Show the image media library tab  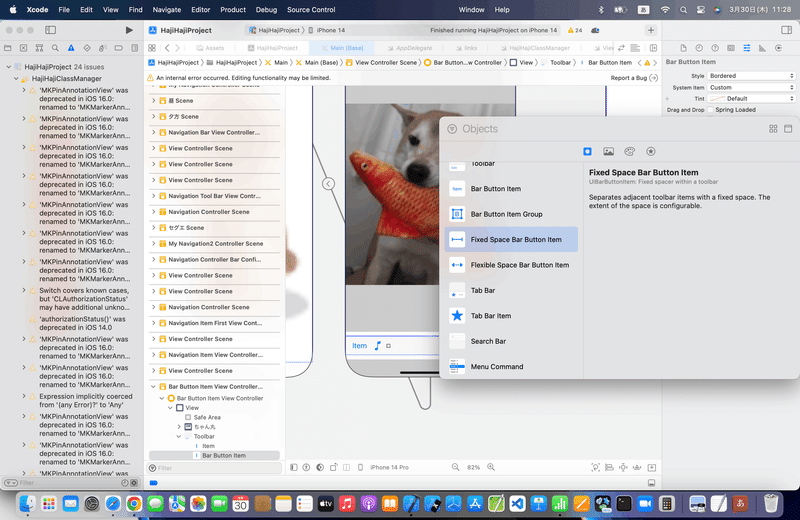coord(608,152)
